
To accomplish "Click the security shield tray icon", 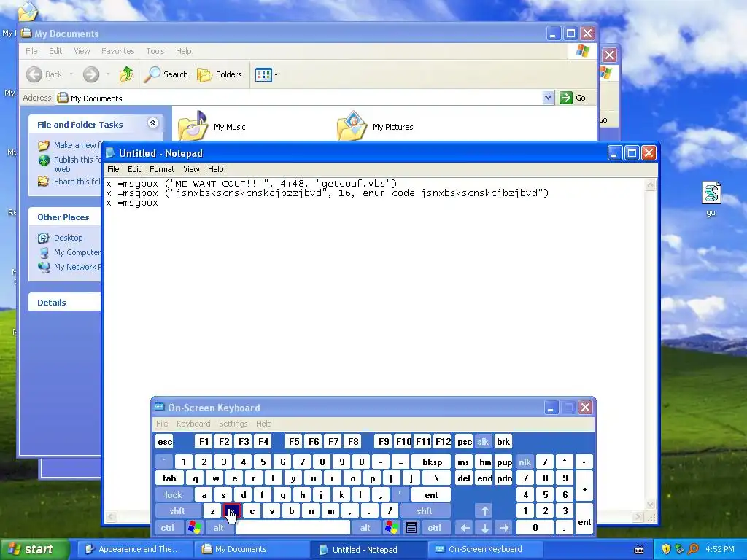I will [666, 550].
